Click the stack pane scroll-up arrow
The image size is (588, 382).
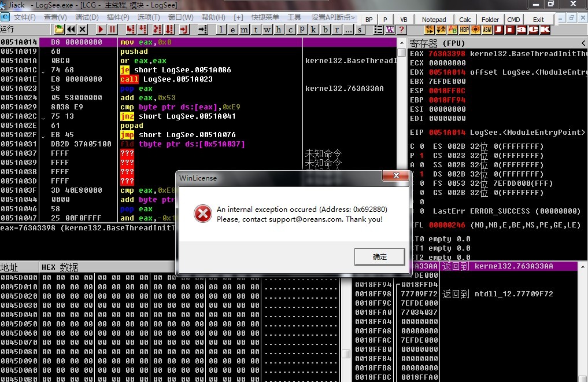582,266
